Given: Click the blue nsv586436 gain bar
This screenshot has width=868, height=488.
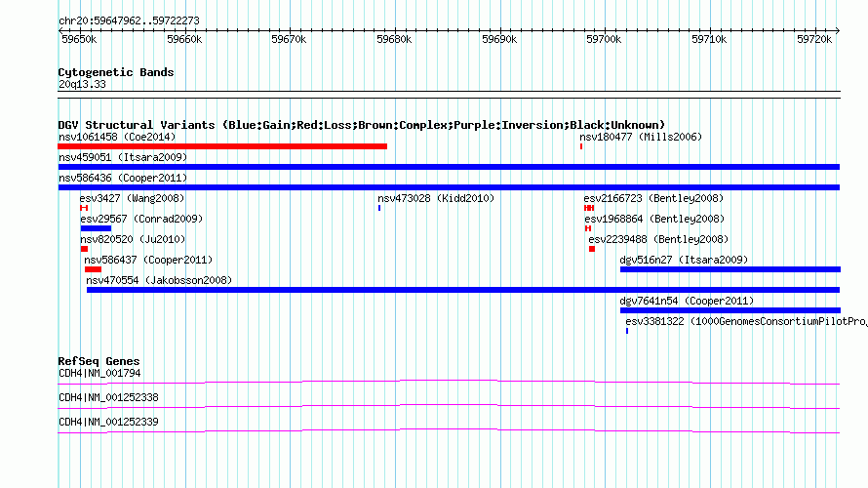Looking at the screenshot, I should (x=449, y=187).
